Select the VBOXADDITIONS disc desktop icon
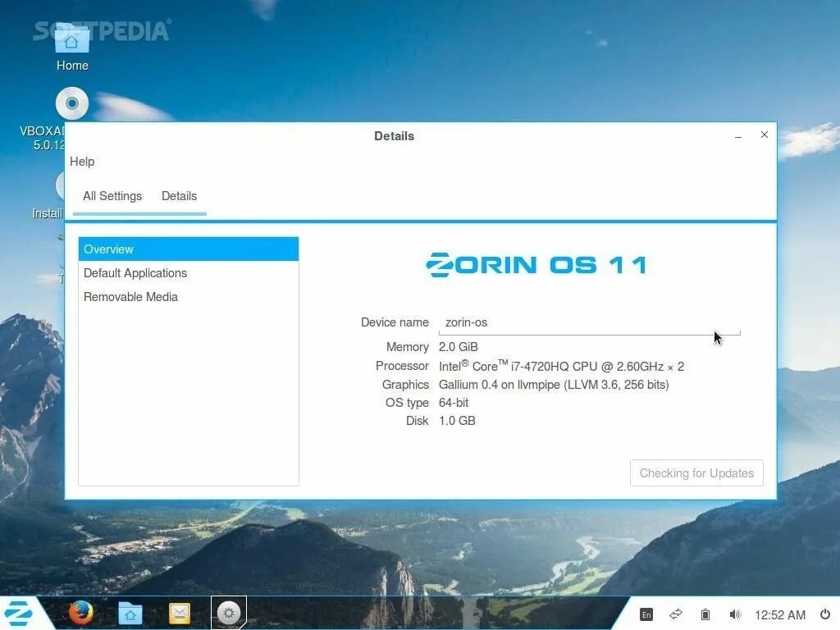The image size is (840, 630). (71, 103)
